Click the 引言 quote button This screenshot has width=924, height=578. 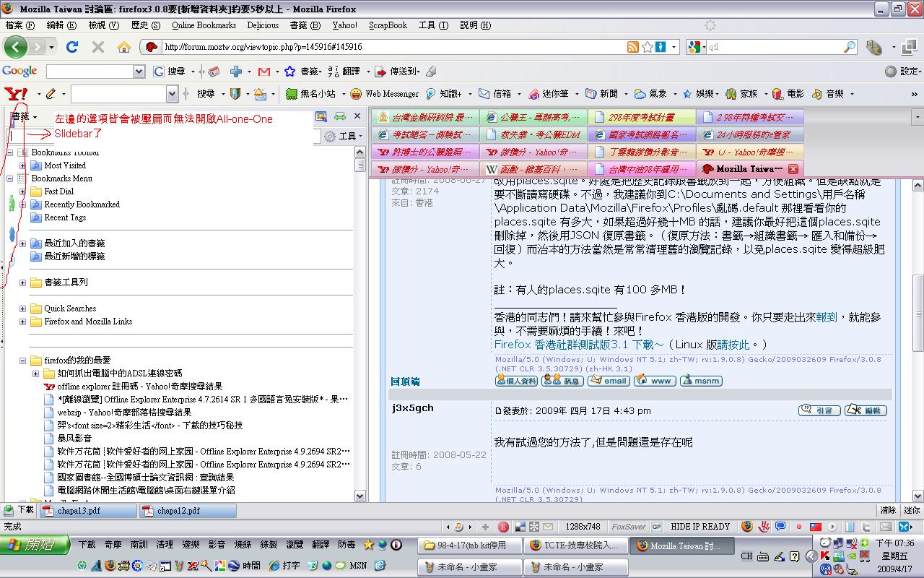(x=819, y=410)
